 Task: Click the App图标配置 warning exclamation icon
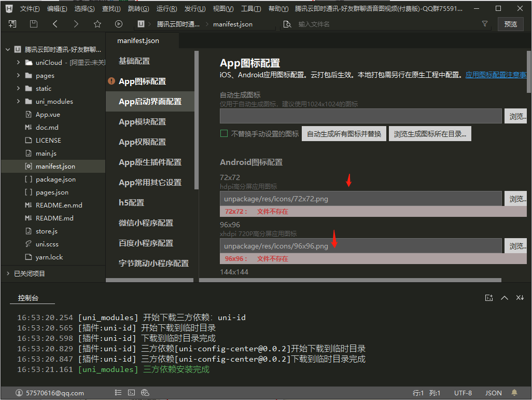tap(111, 81)
